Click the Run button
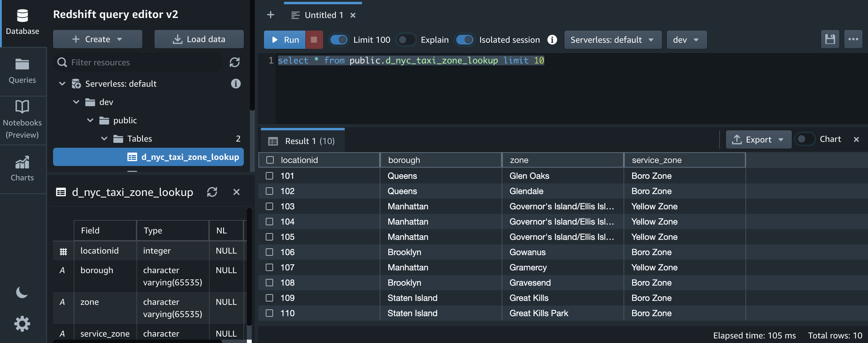 285,39
